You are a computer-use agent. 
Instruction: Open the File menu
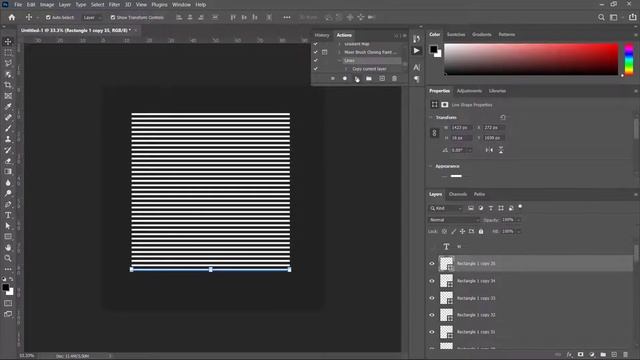[18, 4]
